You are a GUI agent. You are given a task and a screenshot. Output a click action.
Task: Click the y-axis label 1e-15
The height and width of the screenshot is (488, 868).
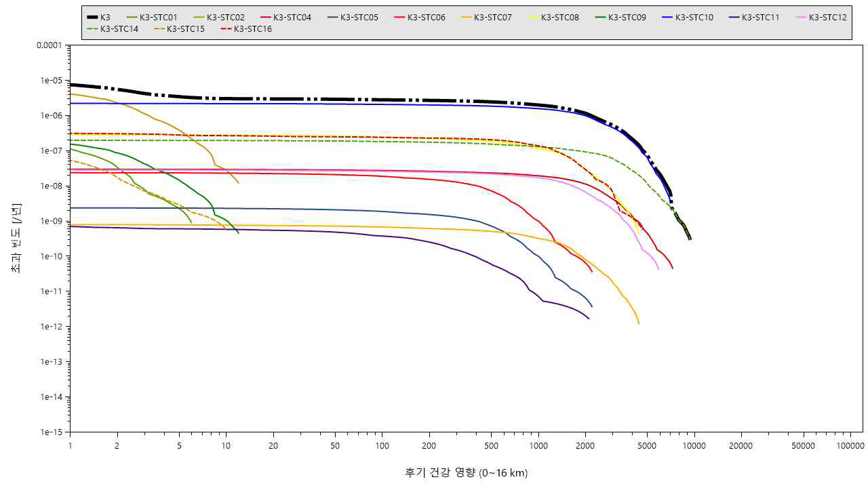[52, 432]
